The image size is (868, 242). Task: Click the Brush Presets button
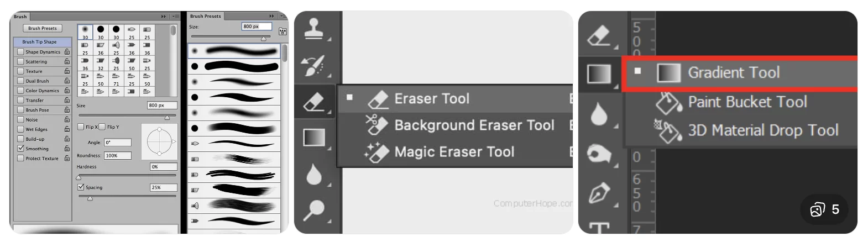click(43, 28)
